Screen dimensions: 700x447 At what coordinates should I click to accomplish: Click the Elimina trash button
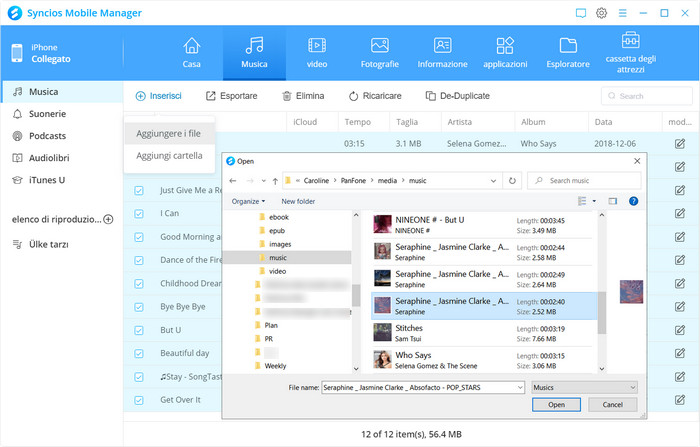pos(303,96)
